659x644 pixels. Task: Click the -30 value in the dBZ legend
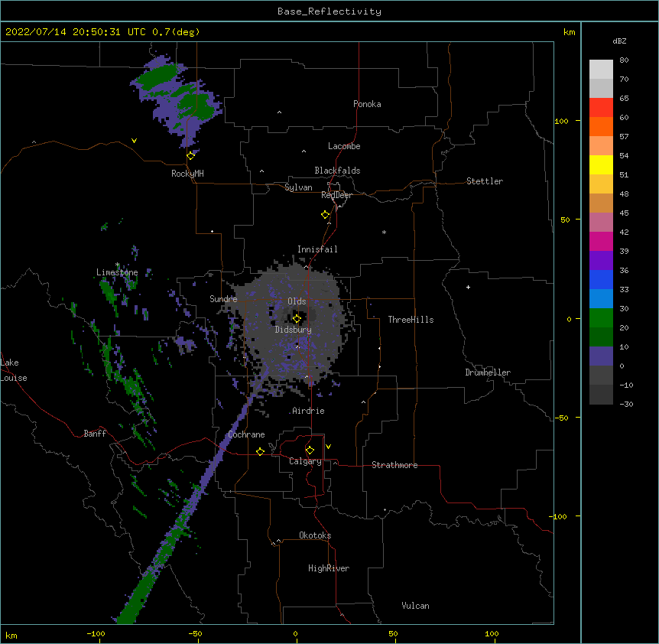click(626, 405)
